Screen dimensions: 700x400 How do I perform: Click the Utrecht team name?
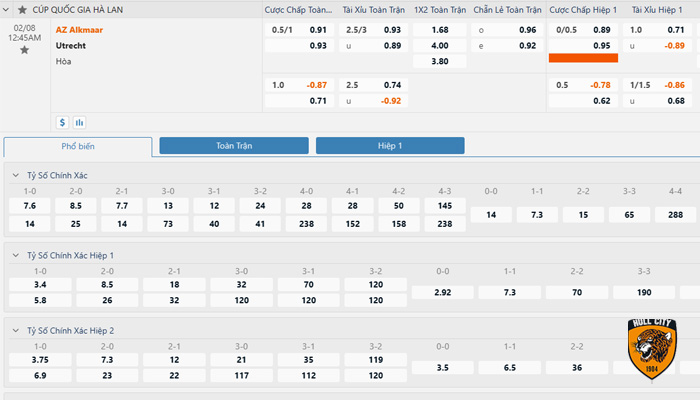click(x=70, y=46)
